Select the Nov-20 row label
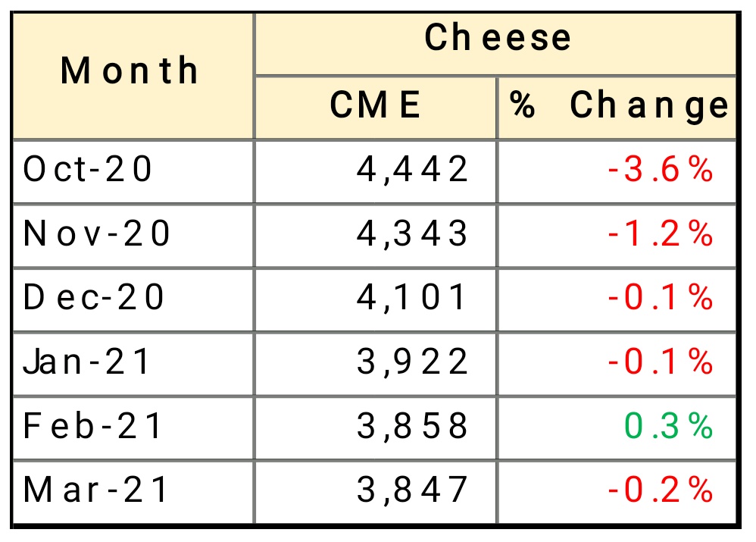 pyautogui.click(x=97, y=234)
